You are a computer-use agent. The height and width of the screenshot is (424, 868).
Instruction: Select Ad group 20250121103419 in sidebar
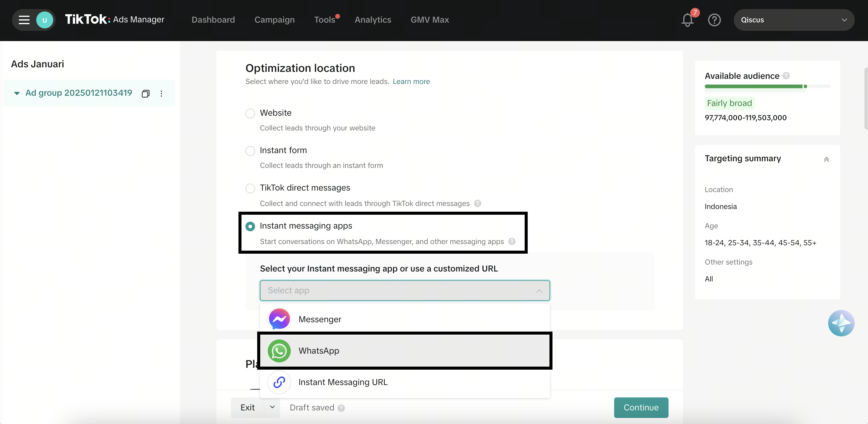coord(79,93)
